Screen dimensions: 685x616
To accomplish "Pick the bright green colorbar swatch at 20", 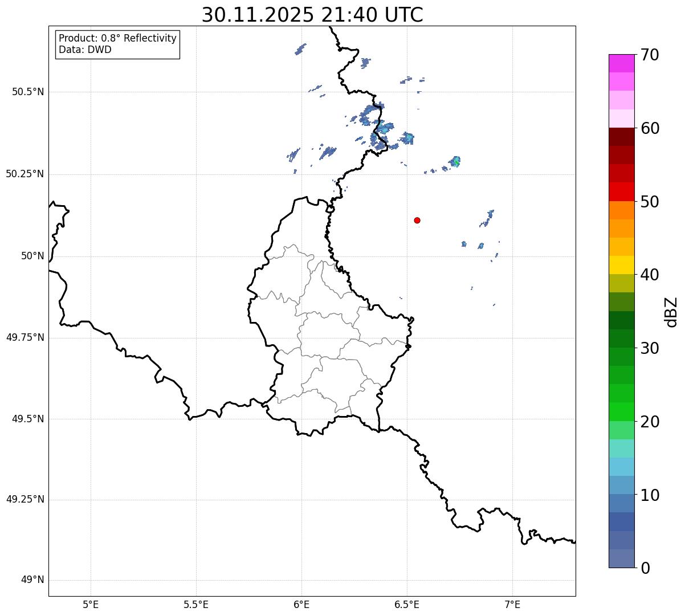I will point(622,411).
